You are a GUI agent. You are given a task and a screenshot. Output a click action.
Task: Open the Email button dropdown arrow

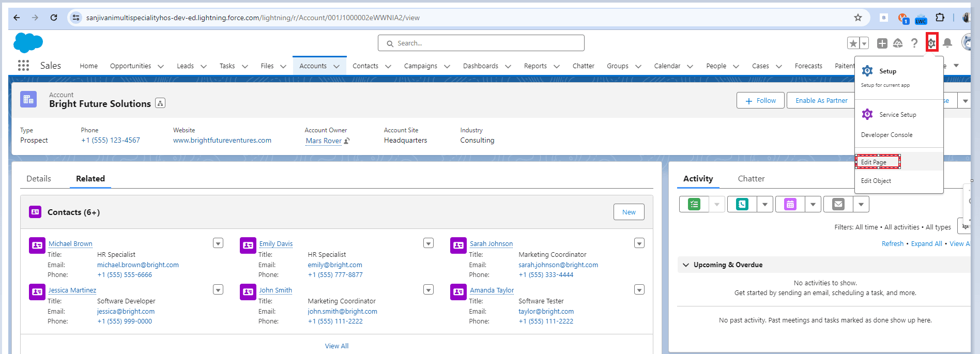pos(861,205)
